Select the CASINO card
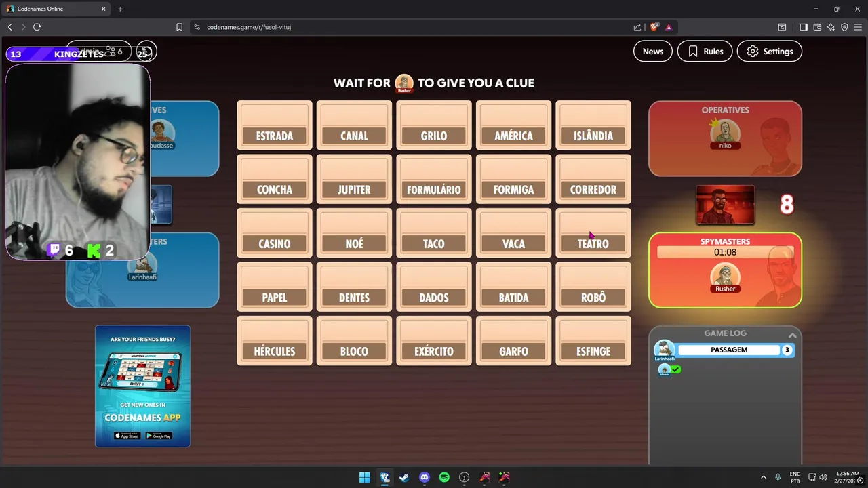The image size is (868, 488). pos(275,233)
